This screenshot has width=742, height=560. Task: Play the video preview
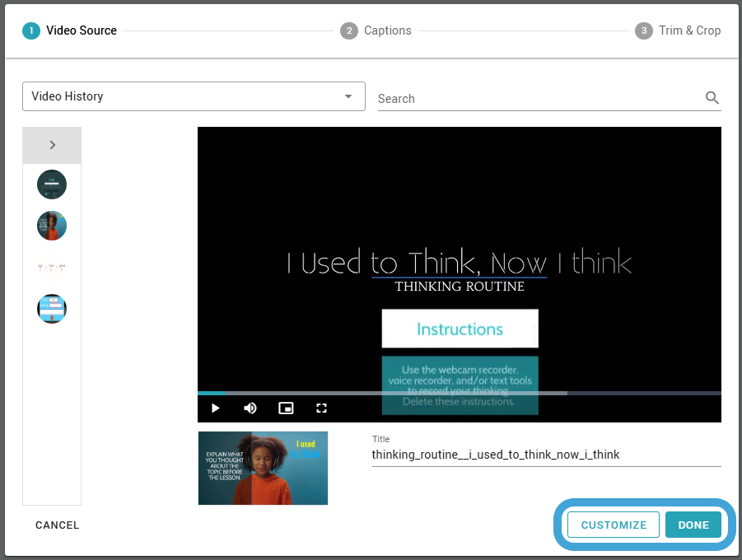[x=216, y=408]
